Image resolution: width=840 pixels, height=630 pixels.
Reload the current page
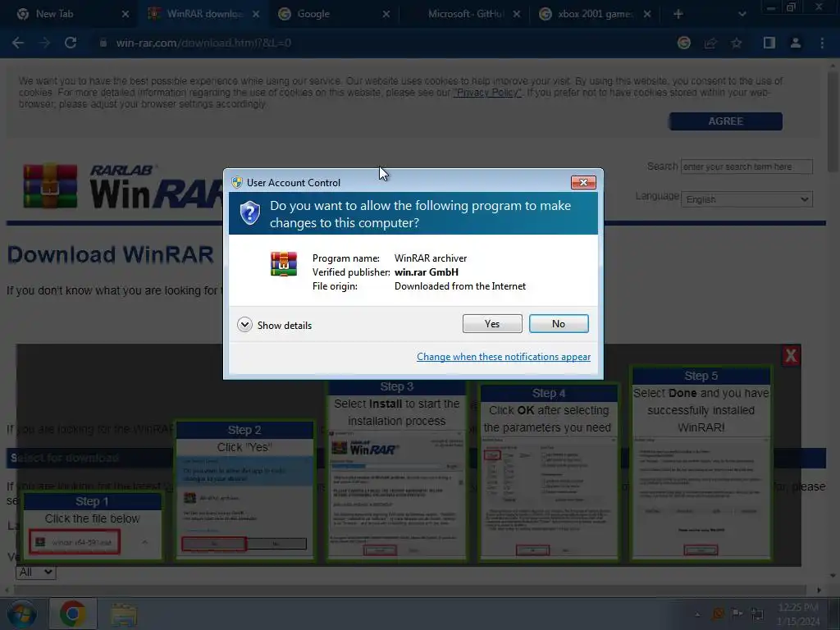(x=71, y=43)
